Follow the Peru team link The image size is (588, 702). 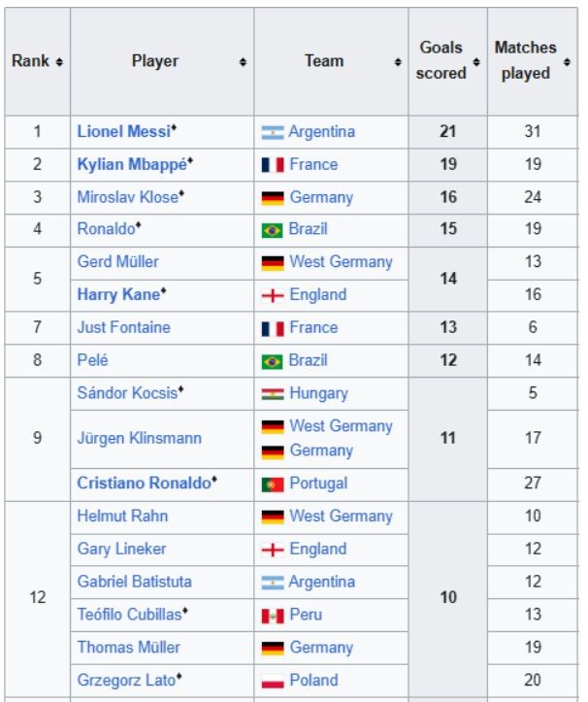click(306, 615)
